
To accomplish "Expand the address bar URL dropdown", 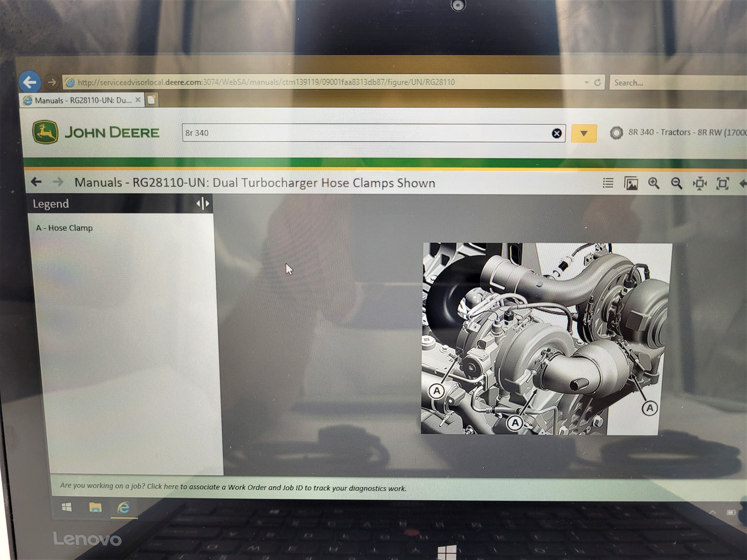I will tap(586, 82).
